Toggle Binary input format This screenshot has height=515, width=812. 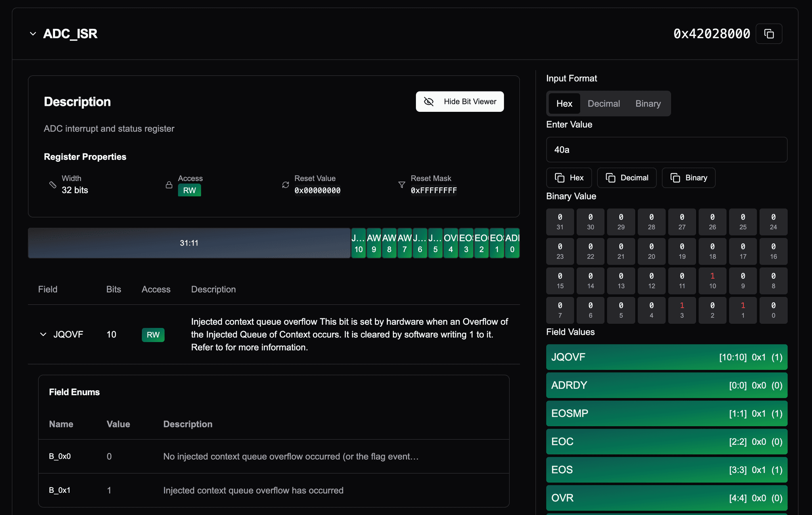[647, 103]
